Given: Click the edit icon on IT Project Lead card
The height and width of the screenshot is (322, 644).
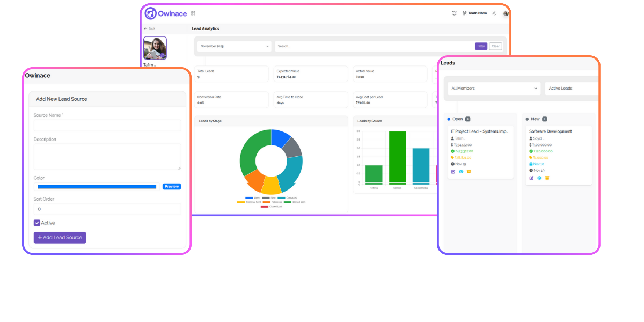Looking at the screenshot, I should click(453, 172).
